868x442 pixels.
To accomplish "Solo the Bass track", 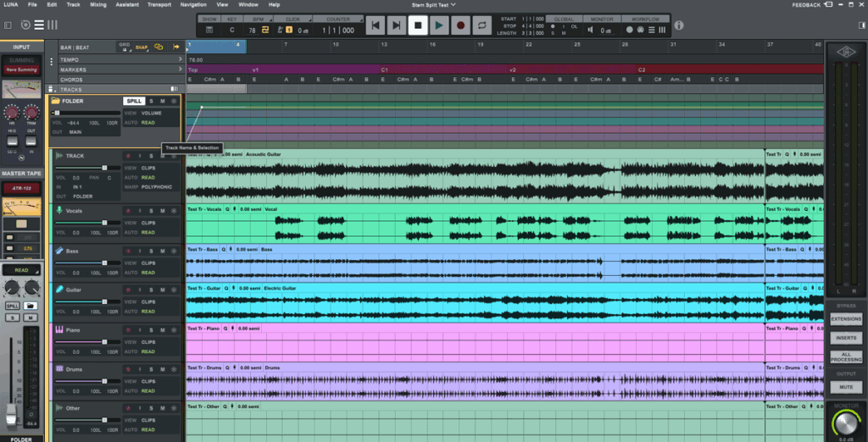I will pyautogui.click(x=151, y=251).
